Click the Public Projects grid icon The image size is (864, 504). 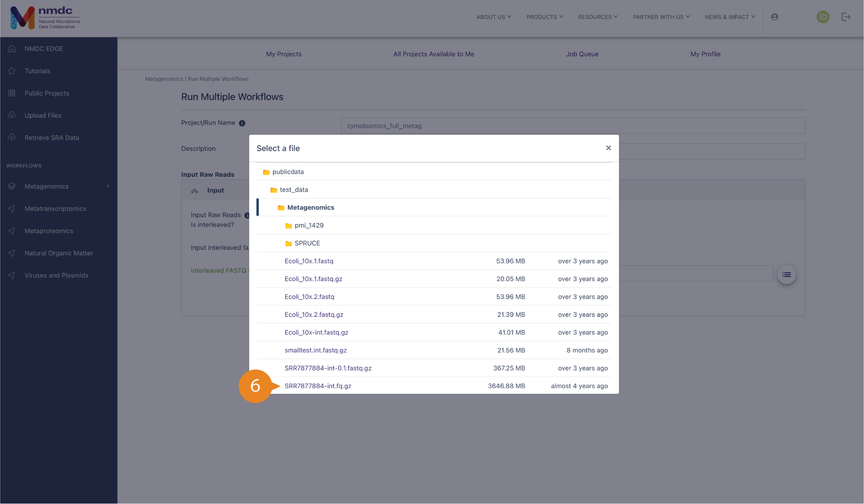click(12, 93)
